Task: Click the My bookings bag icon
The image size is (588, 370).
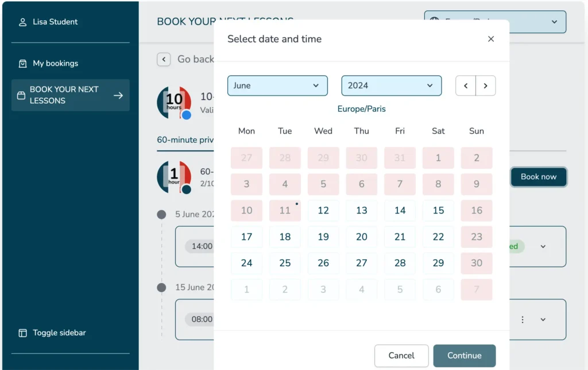Action: point(23,64)
